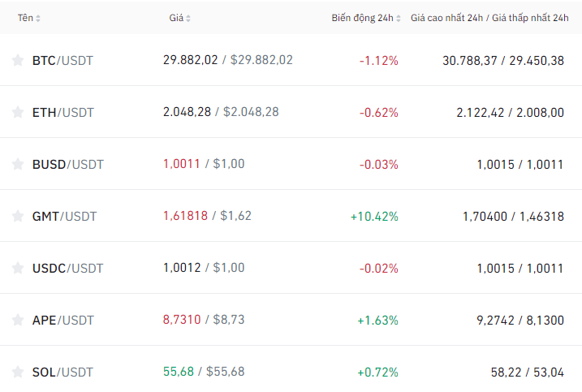Select BUSD price 1,0011

point(182,164)
